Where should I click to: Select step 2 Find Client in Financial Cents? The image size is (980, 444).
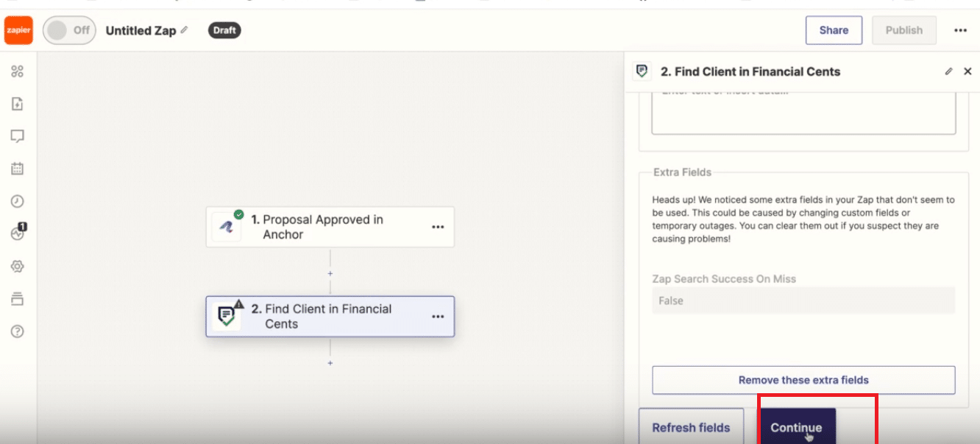tap(330, 317)
